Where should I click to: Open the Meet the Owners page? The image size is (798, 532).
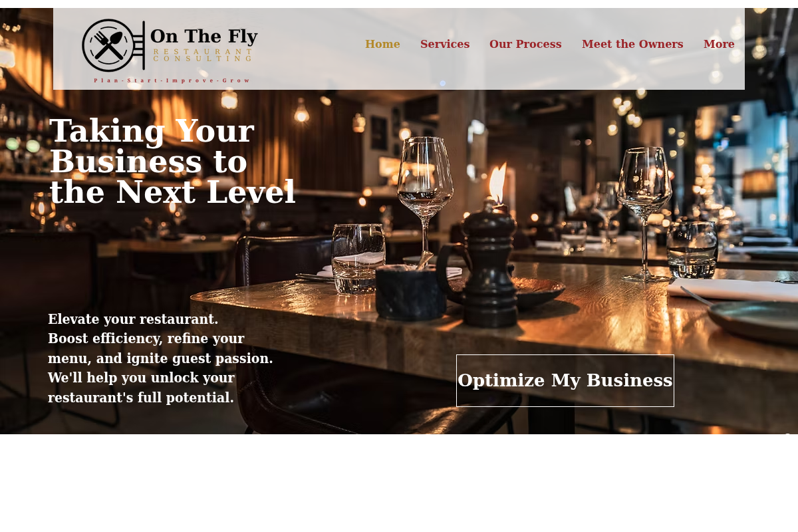coord(632,44)
